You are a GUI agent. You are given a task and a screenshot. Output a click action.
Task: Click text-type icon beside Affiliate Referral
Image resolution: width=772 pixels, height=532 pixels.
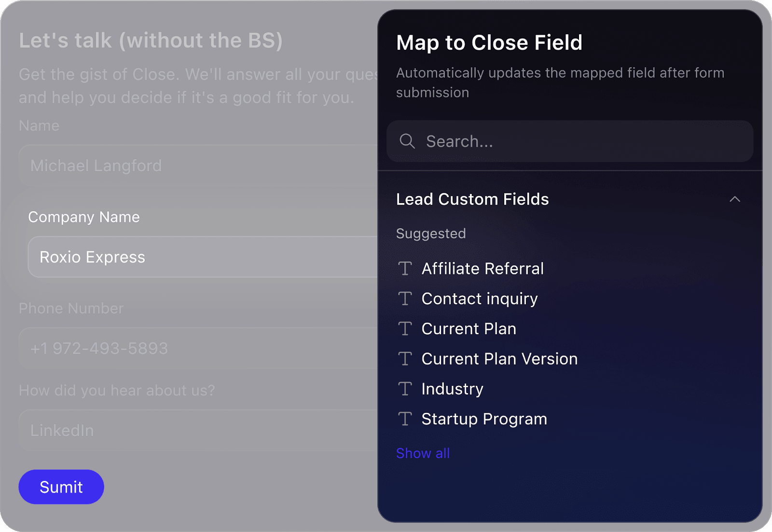coord(405,269)
